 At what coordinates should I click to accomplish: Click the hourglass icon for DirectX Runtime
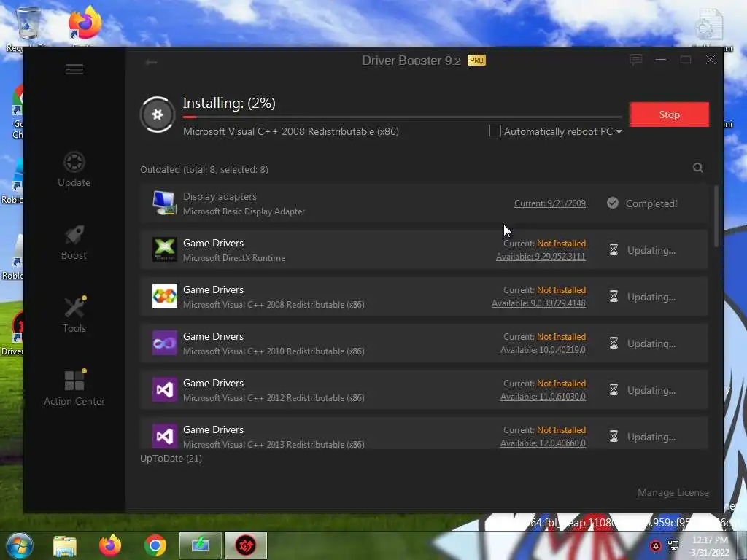[x=614, y=249]
